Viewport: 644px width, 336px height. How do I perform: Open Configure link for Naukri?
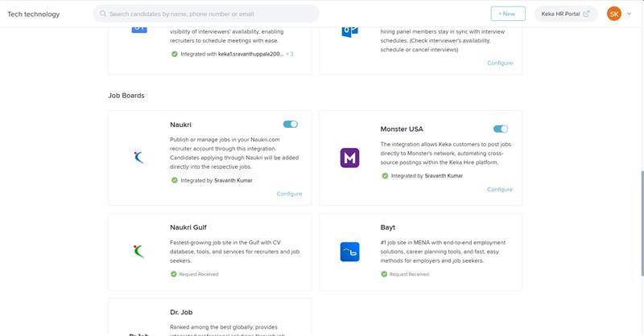coord(289,194)
